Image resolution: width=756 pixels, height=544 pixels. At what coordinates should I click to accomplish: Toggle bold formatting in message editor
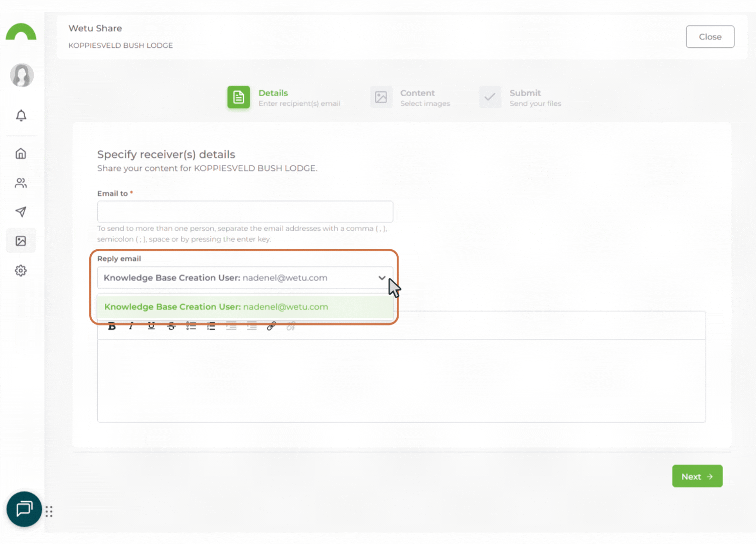pos(112,326)
